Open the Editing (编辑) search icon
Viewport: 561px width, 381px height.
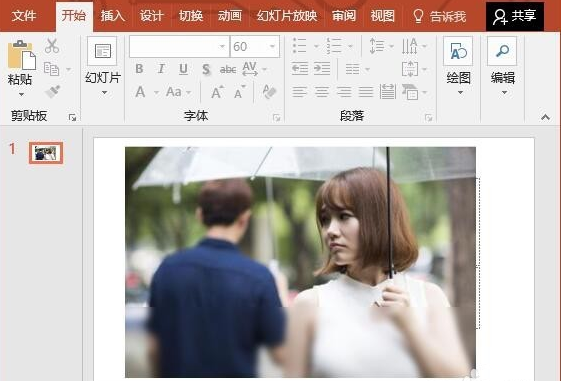click(x=502, y=51)
